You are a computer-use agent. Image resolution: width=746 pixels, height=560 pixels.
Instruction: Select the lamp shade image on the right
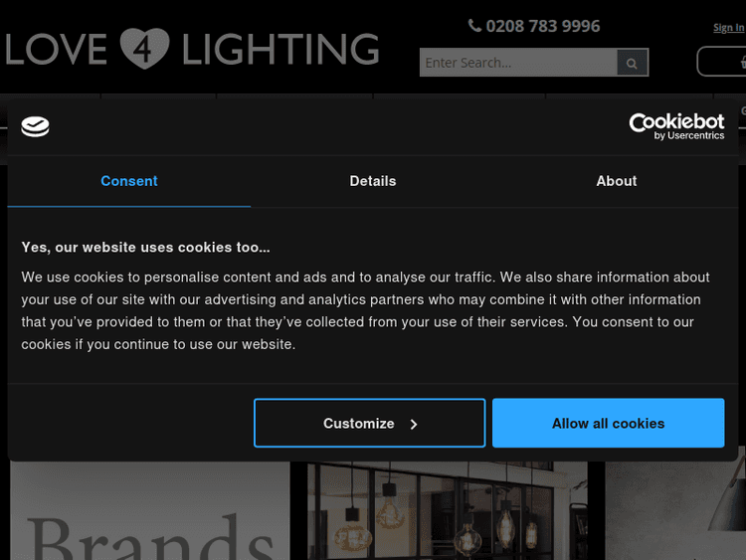pos(676,512)
